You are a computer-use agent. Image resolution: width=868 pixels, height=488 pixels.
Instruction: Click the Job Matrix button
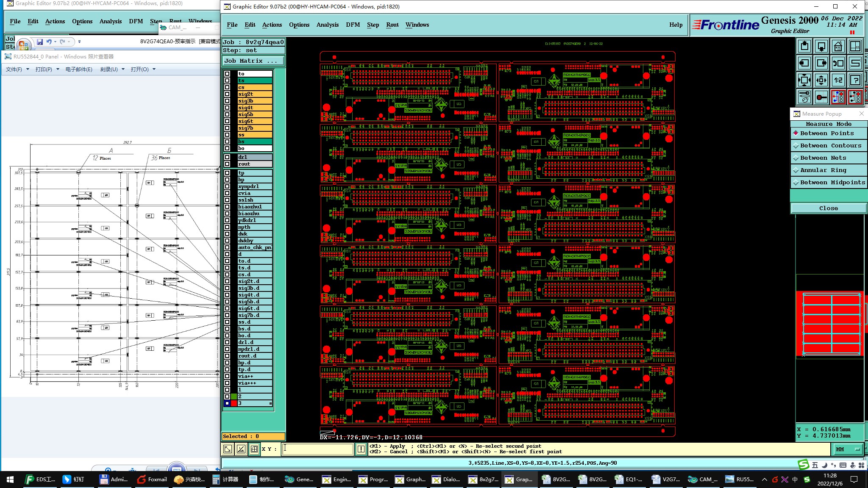[x=253, y=61]
